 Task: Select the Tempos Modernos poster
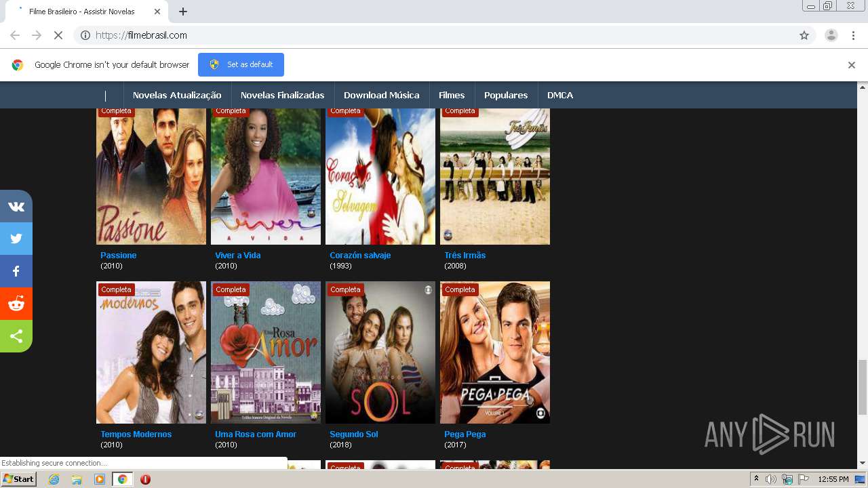(151, 352)
